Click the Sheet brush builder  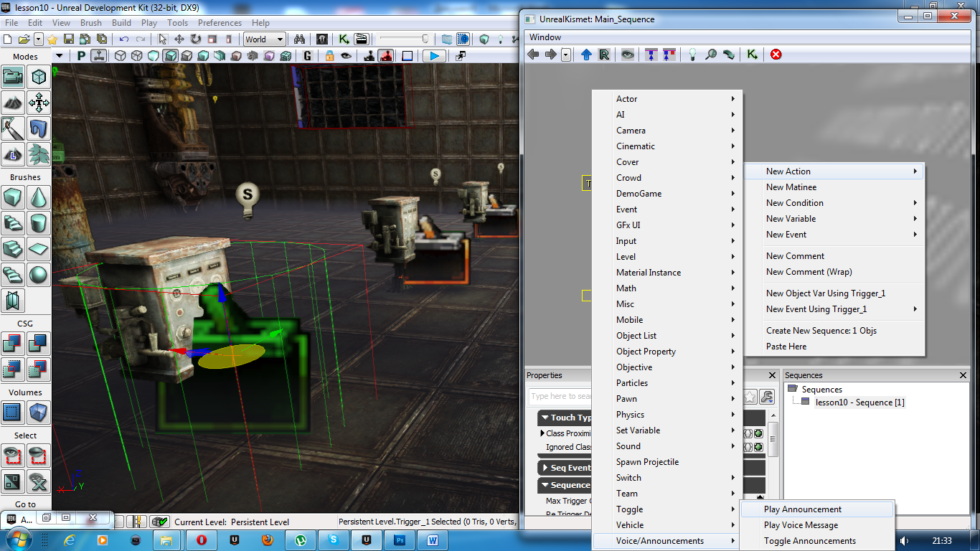click(x=39, y=248)
